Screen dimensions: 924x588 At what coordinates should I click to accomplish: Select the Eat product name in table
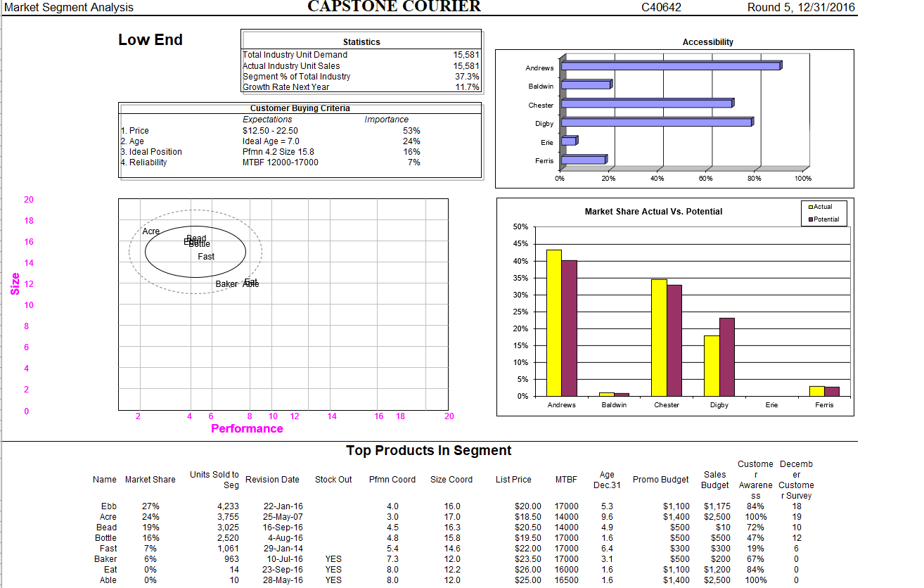click(111, 570)
